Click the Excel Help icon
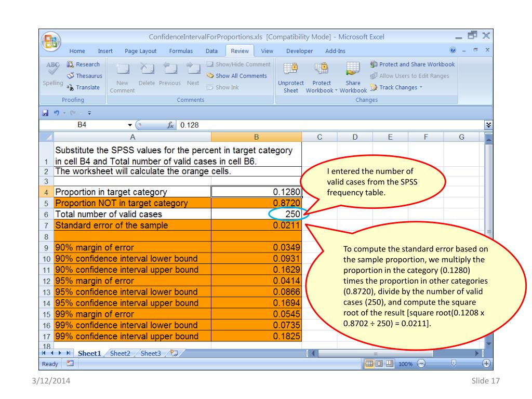Screen dimensions: 532x399 click(453, 50)
